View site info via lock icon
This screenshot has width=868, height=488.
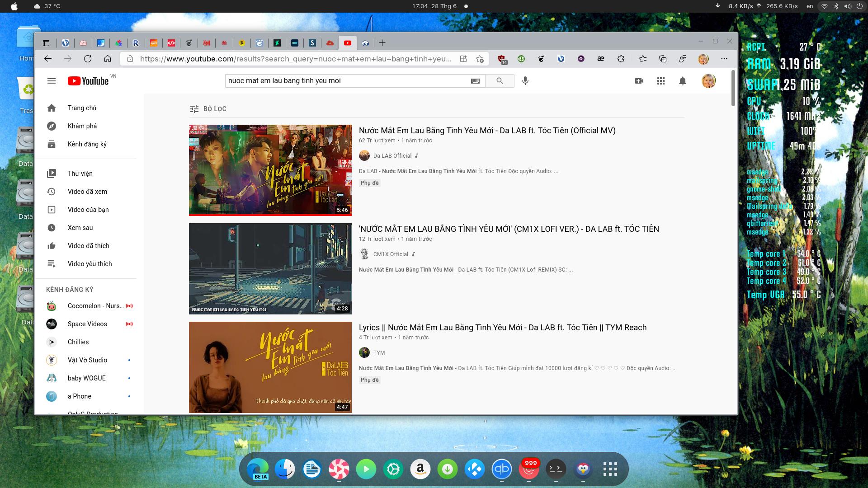click(x=130, y=59)
